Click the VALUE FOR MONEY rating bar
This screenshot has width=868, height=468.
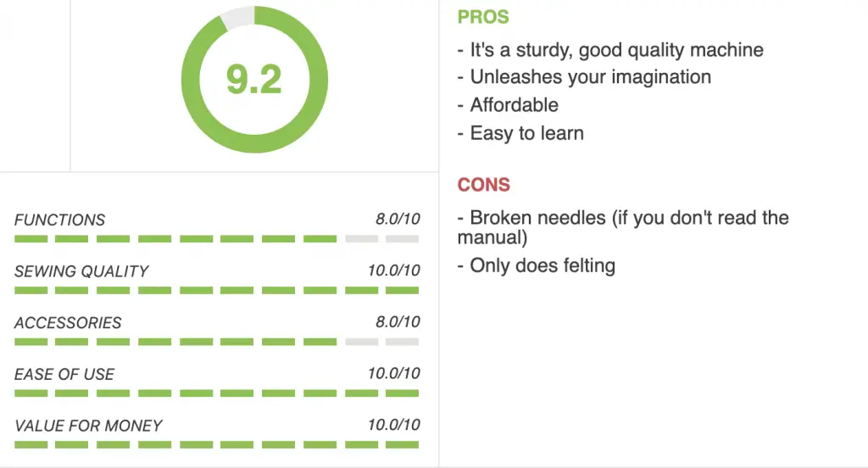(x=216, y=445)
